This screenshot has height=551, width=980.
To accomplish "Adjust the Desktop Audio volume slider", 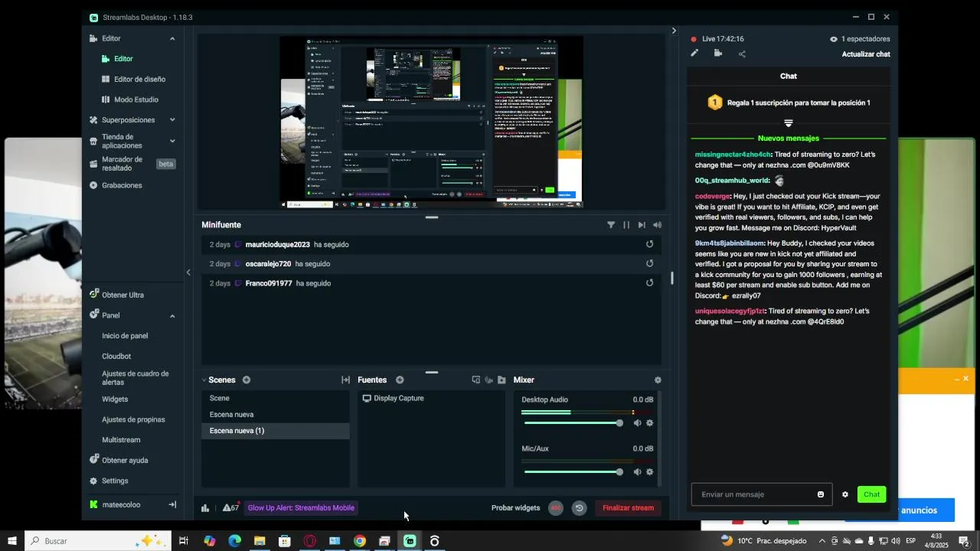I will click(573, 423).
